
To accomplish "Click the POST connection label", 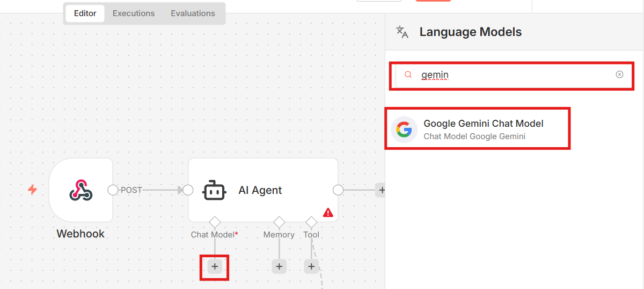I will click(x=131, y=190).
